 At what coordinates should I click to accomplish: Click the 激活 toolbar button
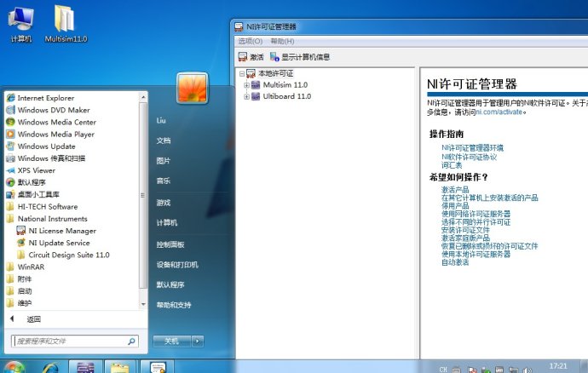click(x=251, y=57)
